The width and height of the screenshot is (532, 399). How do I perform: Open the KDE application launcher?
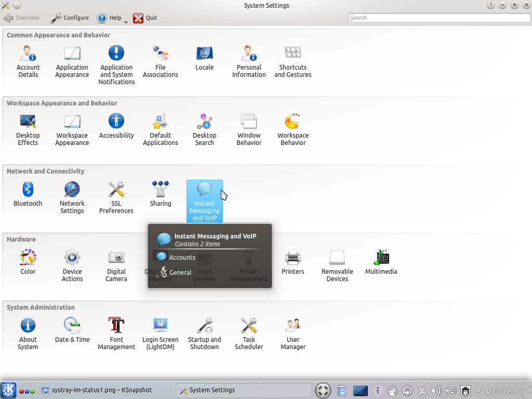[x=8, y=390]
